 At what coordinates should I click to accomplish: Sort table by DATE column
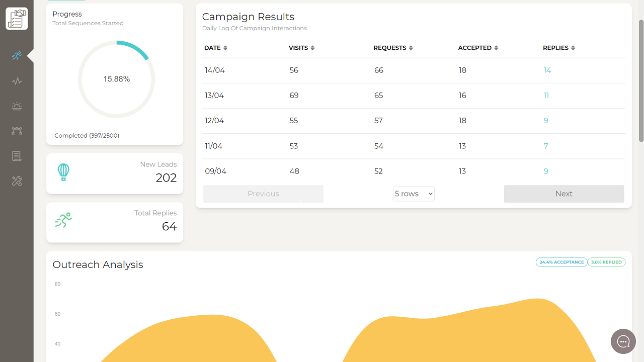click(216, 48)
